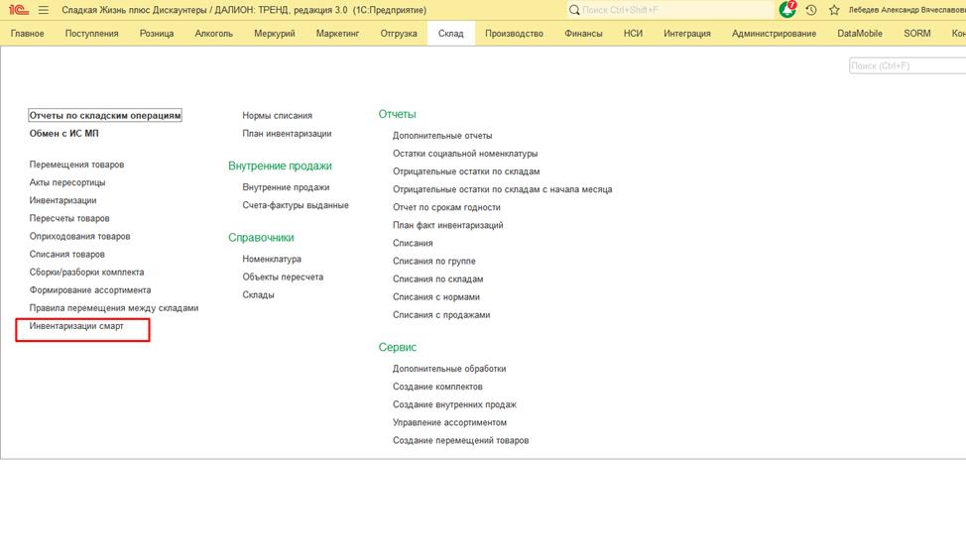Focus the global search field Ctrl+Shift+F

[674, 10]
